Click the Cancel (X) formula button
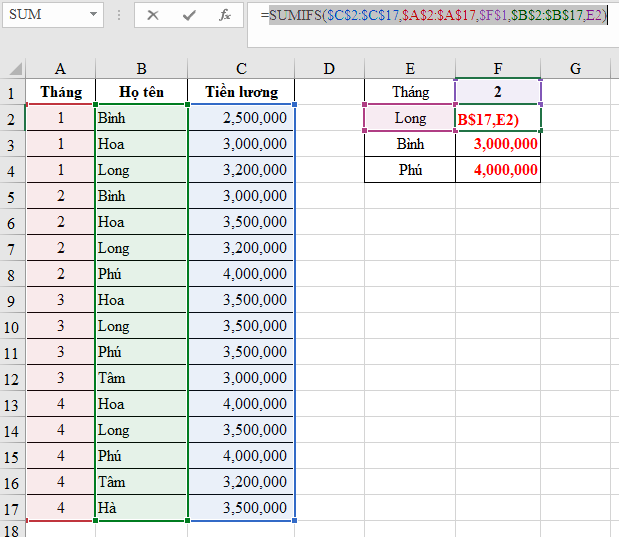This screenshot has width=619, height=537. coord(152,15)
